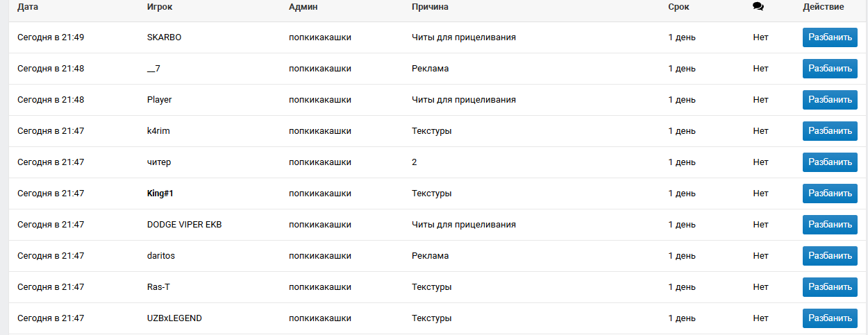
Task: Click the Дата column header
Action: pyautogui.click(x=28, y=7)
